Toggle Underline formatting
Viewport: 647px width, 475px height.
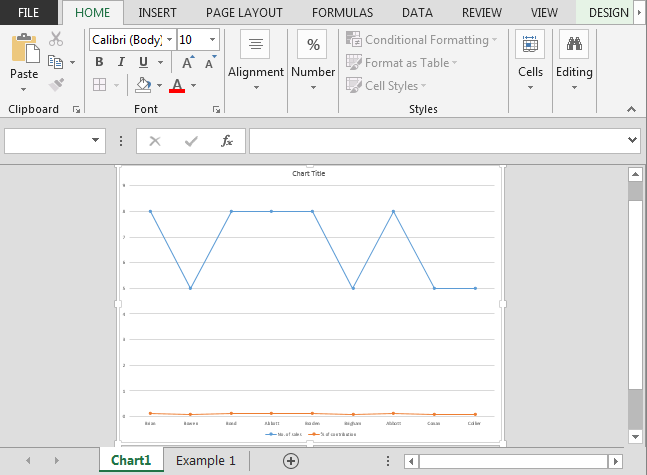[x=143, y=62]
